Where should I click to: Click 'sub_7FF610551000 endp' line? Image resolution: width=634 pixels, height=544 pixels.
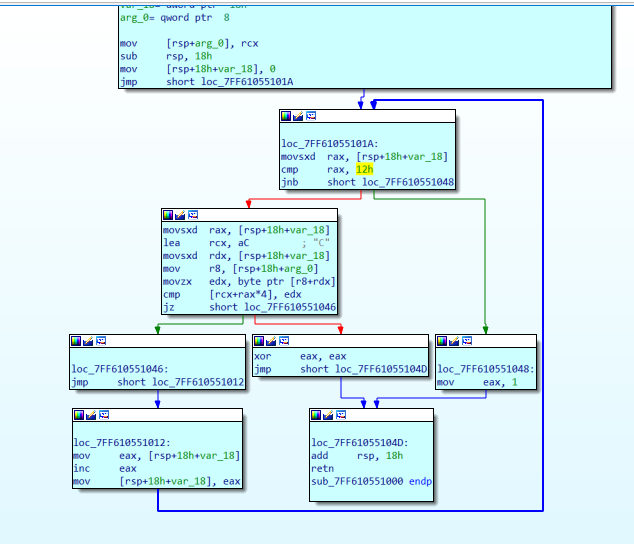click(x=372, y=481)
